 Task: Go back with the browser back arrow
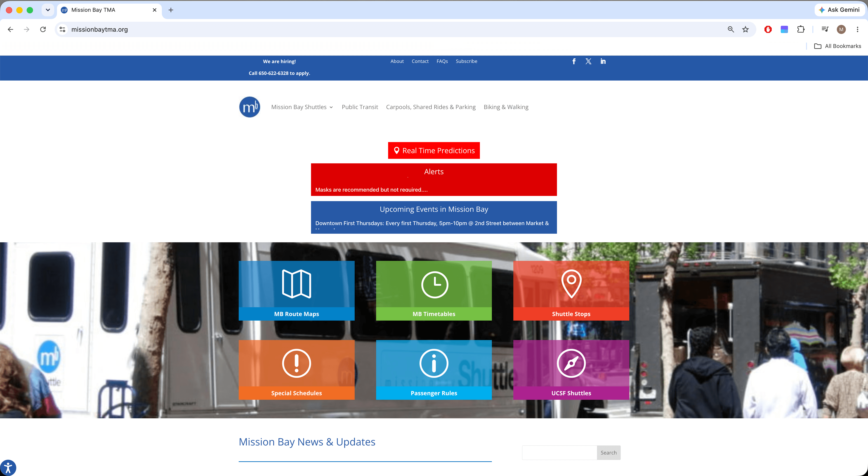tap(10, 29)
